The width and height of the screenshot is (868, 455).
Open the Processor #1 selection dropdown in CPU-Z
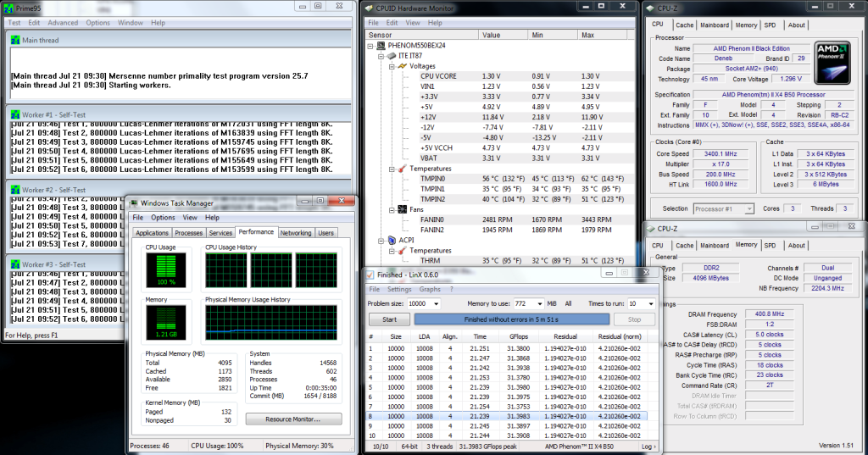coord(749,209)
